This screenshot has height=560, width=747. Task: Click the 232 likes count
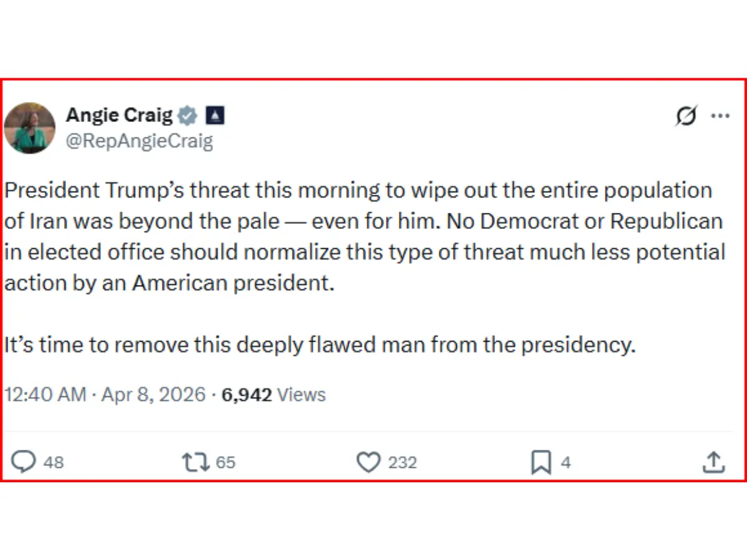coord(403,463)
